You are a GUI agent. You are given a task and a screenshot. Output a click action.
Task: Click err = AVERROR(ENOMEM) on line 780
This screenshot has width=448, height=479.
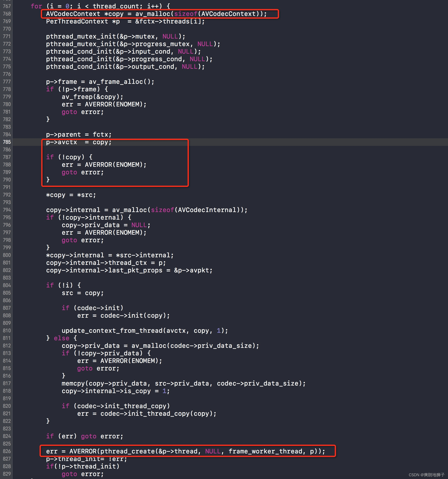(x=104, y=104)
